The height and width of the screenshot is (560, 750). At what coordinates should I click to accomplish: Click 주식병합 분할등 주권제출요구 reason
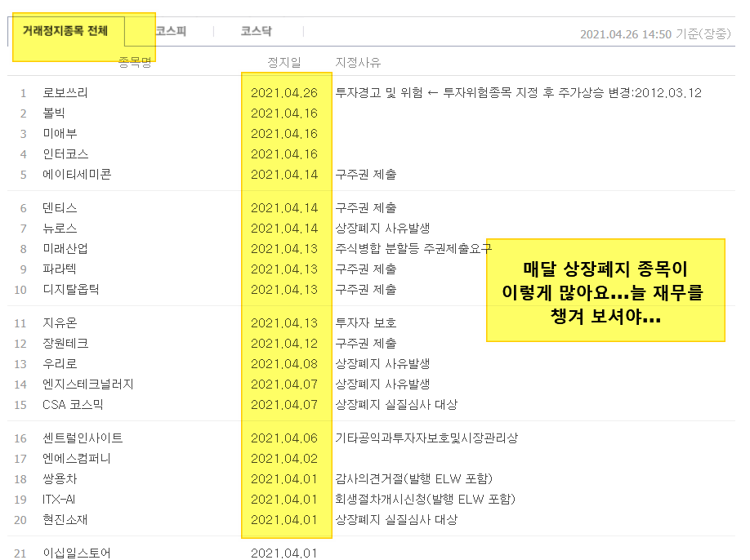tap(413, 249)
